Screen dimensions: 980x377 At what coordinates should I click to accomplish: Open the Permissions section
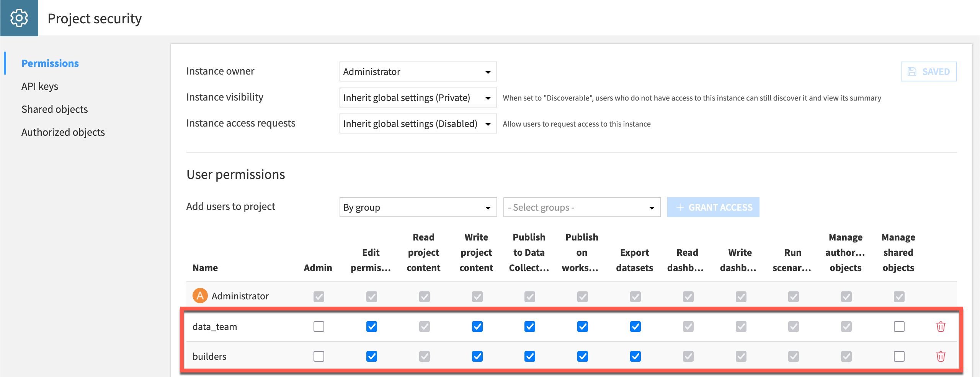click(x=50, y=63)
